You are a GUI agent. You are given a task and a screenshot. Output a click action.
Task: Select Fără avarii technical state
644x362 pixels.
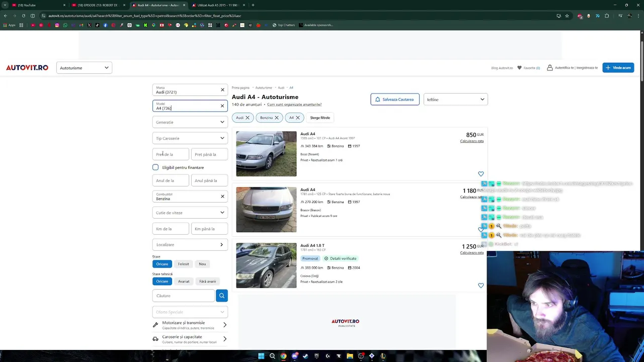point(207,282)
